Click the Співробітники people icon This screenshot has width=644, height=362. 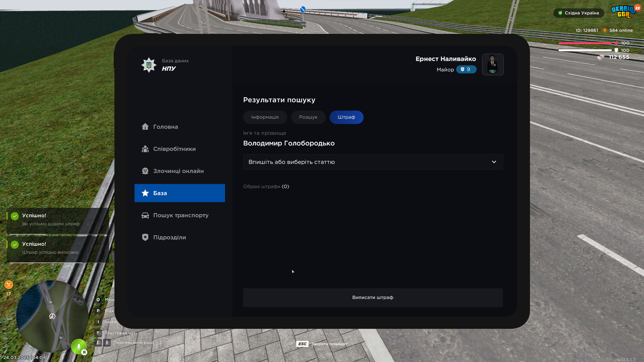click(145, 149)
